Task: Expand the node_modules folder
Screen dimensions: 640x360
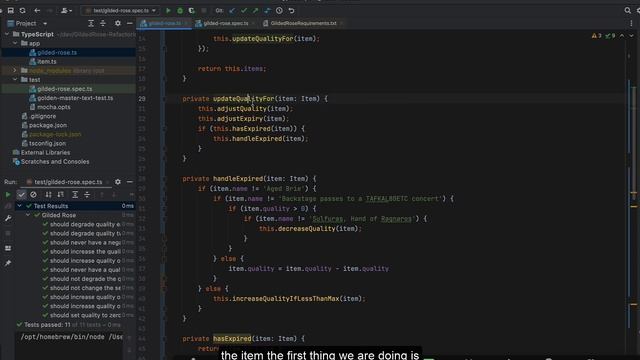Action: tap(15, 71)
